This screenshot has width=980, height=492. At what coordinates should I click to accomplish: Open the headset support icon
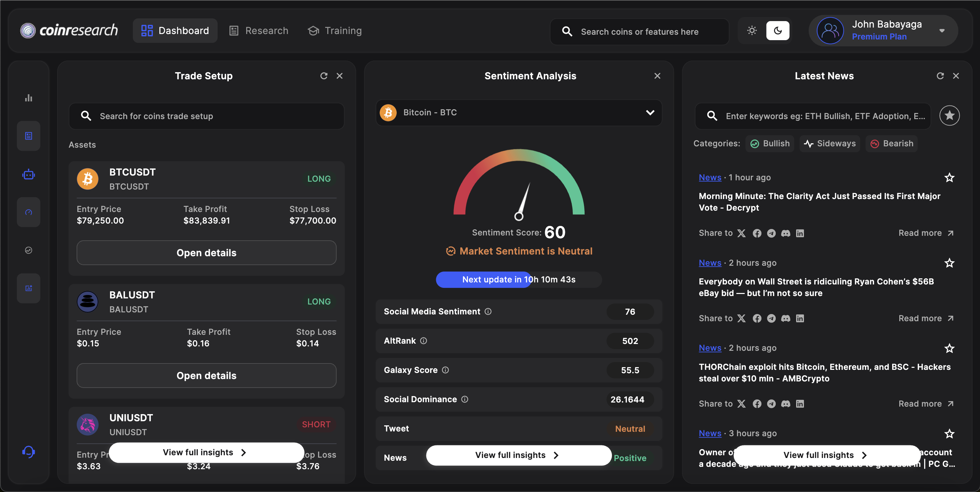point(29,452)
